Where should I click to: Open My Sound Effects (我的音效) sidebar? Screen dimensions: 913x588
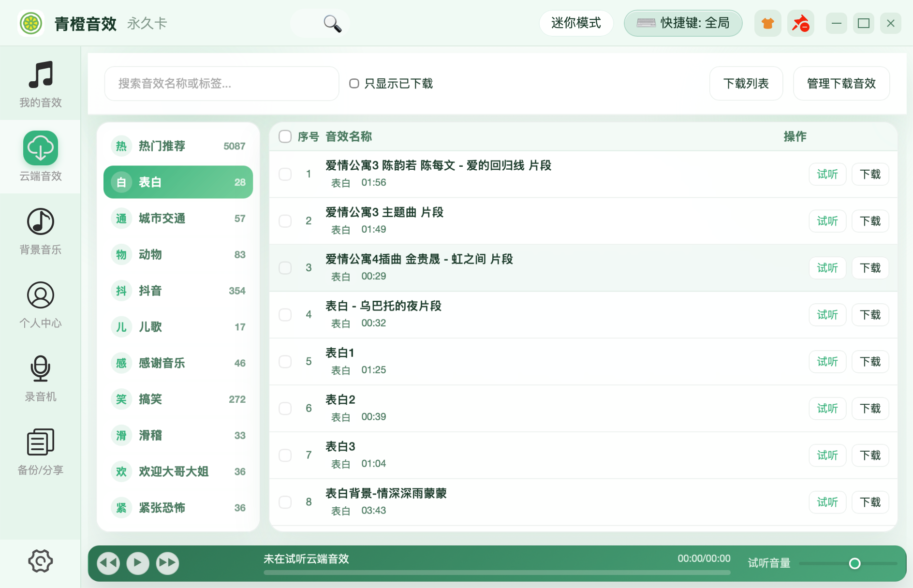(x=40, y=84)
